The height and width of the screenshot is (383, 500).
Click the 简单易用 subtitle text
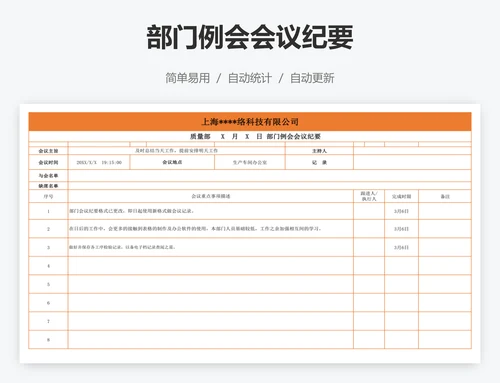point(188,78)
